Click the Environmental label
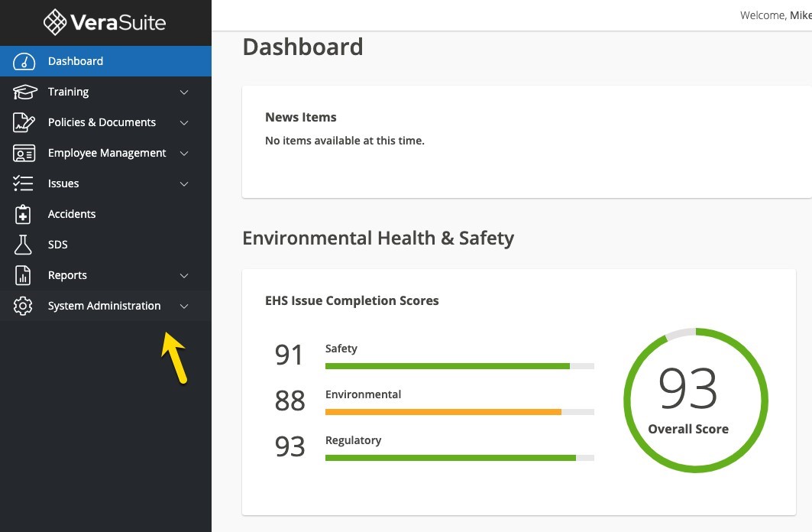This screenshot has width=812, height=532. point(363,394)
